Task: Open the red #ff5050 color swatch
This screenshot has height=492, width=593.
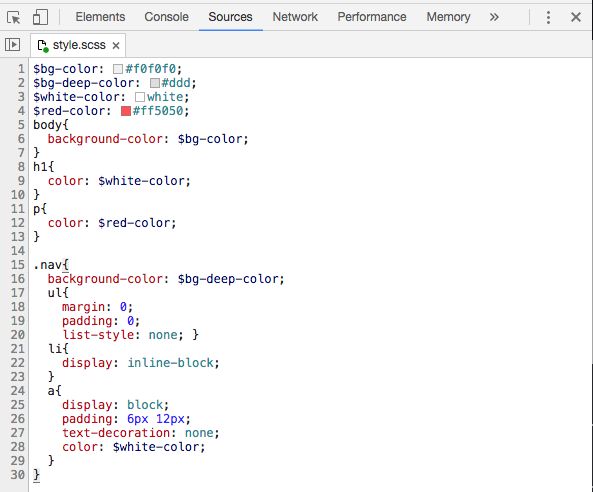Action: coord(126,111)
